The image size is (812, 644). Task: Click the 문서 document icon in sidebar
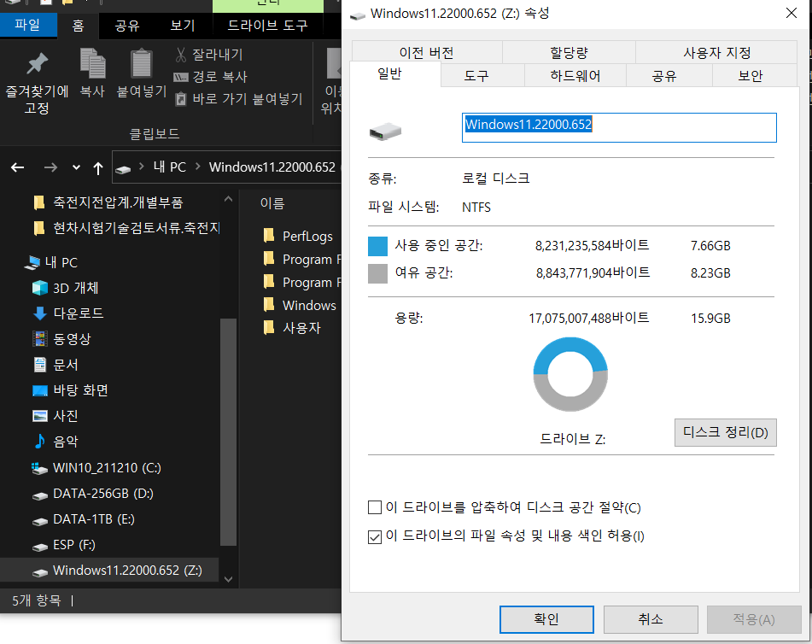click(x=40, y=364)
